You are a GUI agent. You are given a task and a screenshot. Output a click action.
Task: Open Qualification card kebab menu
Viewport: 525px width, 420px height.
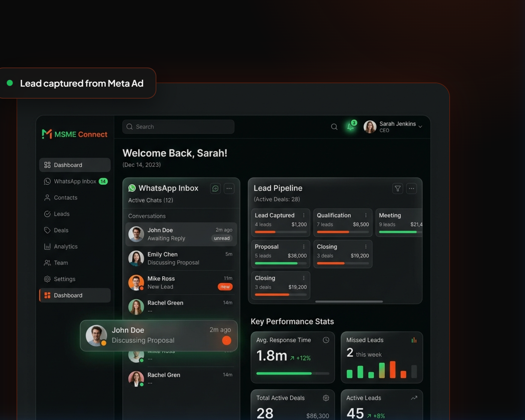(366, 215)
